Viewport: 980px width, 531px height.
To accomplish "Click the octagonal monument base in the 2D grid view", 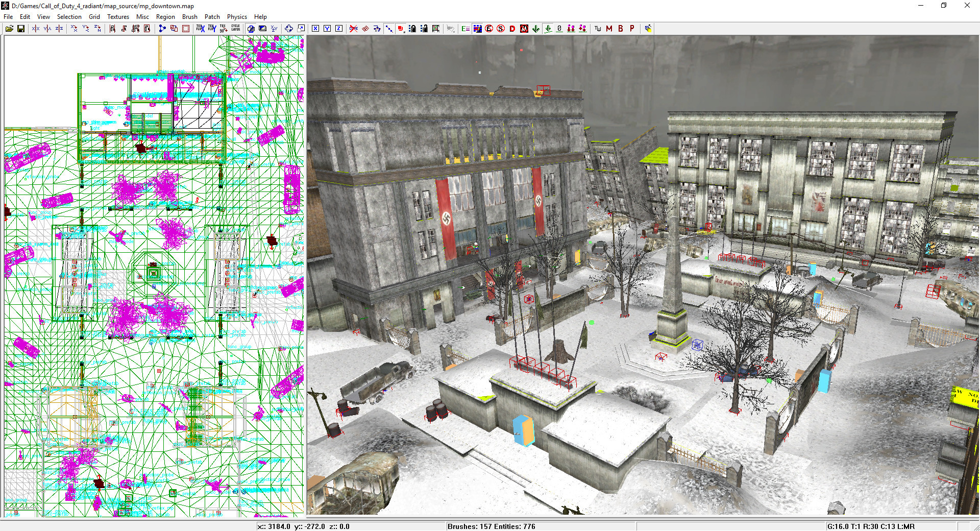I will click(153, 273).
